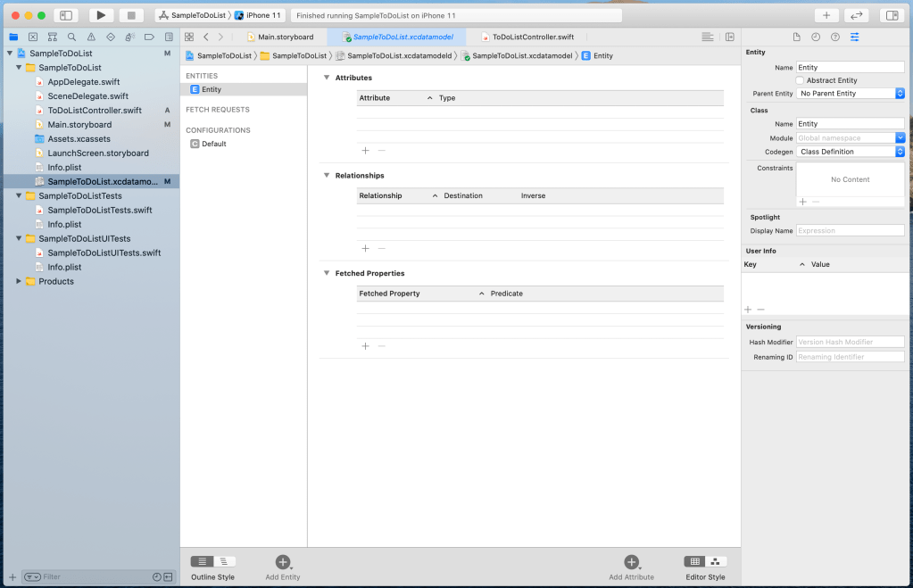This screenshot has width=913, height=588.
Task: Click the Renaming ID text field
Action: [x=850, y=357]
